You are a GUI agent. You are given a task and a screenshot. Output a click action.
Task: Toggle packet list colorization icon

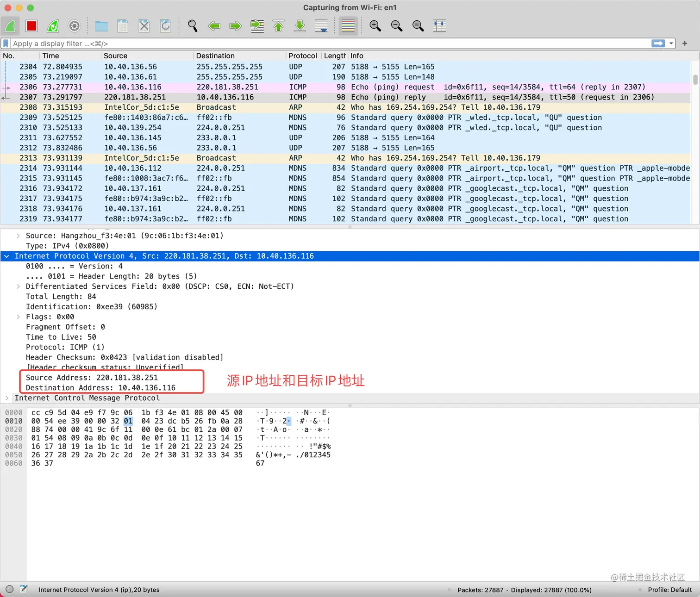348,26
